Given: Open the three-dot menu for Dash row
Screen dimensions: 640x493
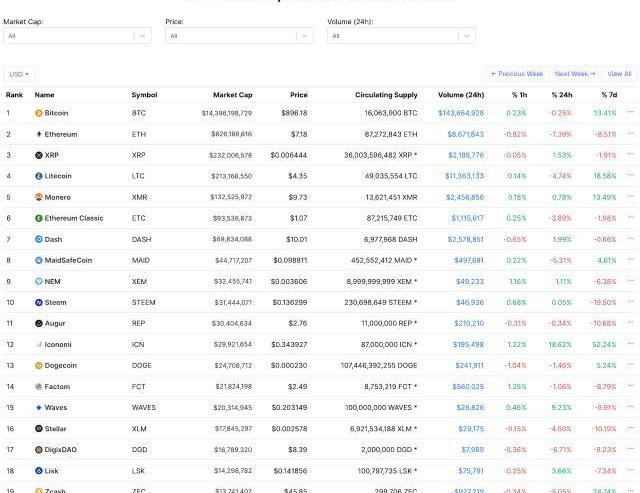Looking at the screenshot, I should pyautogui.click(x=631, y=238).
